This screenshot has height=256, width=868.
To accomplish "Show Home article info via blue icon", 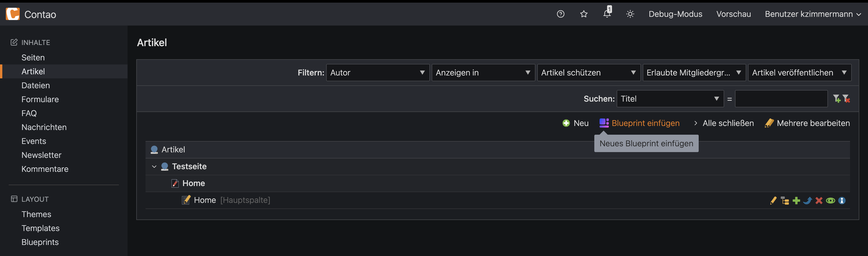I will (x=842, y=201).
